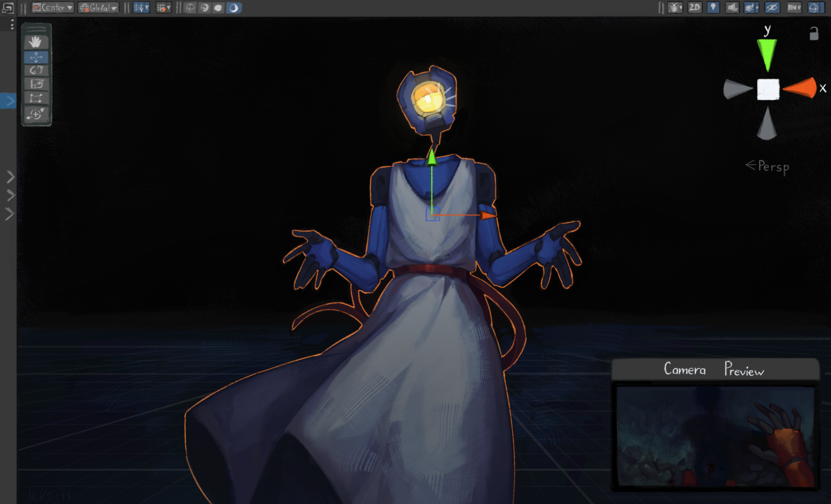831x504 pixels.
Task: Click the Persp projection label
Action: click(767, 167)
